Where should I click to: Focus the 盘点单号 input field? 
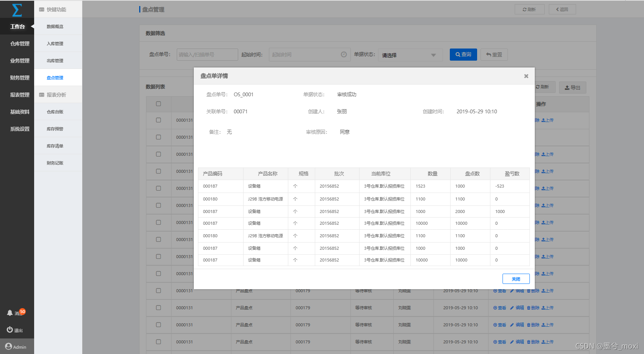click(x=207, y=55)
